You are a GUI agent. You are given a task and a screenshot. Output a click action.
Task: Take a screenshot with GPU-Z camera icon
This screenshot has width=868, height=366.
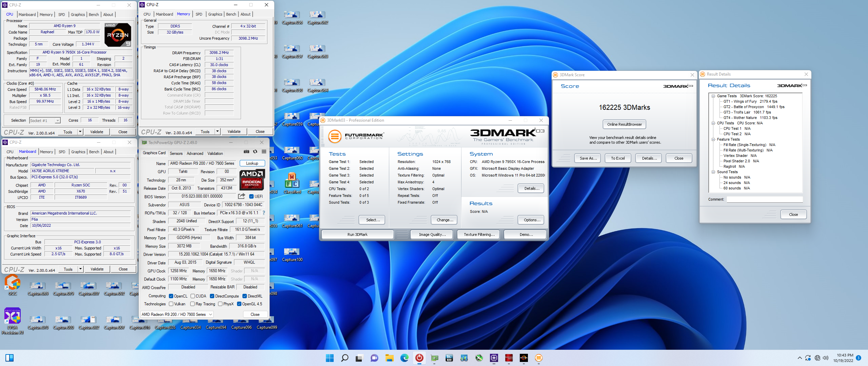246,152
